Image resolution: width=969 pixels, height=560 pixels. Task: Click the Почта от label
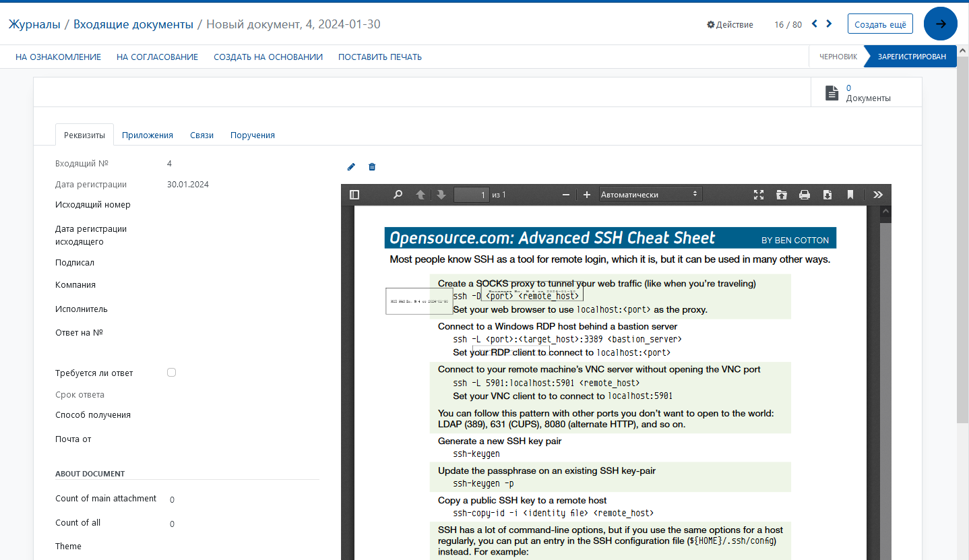click(73, 439)
